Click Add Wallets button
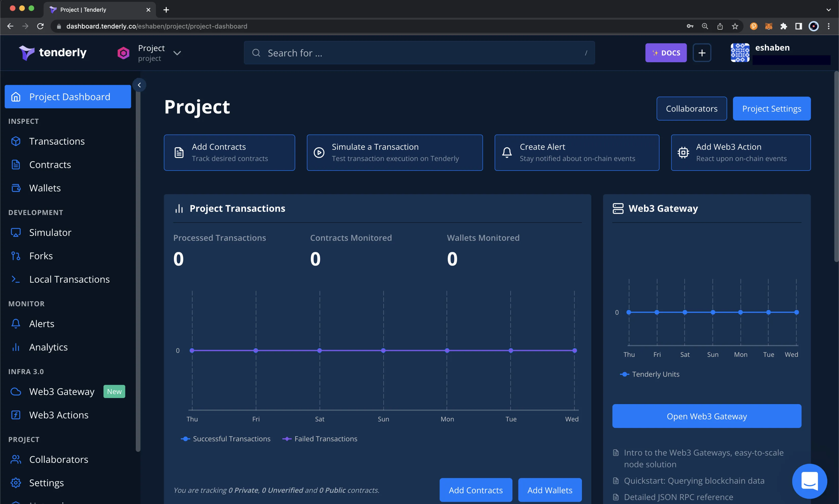 (x=550, y=490)
